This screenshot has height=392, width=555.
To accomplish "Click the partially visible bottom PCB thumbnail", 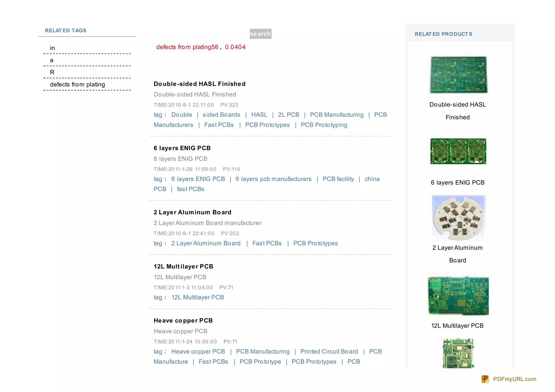I will 458,353.
